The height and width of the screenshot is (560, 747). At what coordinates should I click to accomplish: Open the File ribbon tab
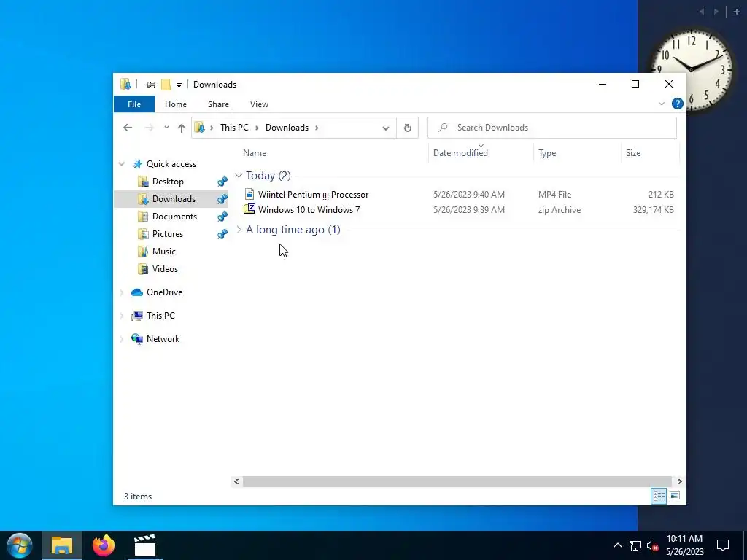coord(134,104)
